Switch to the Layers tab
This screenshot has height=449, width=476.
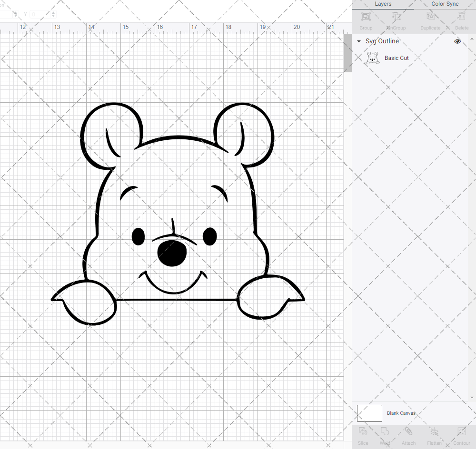[x=383, y=4]
